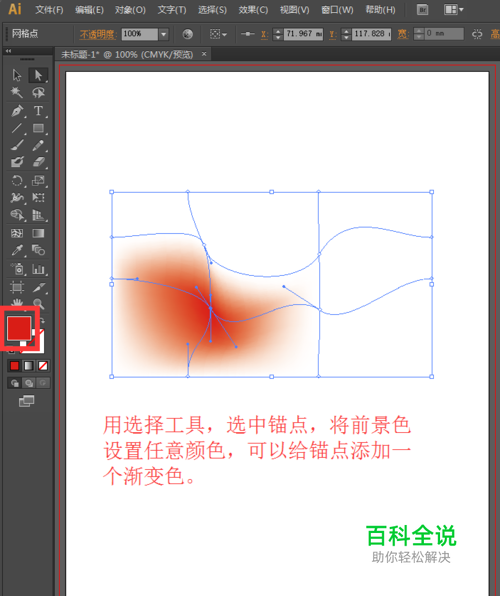Select the Slice tool
The image size is (500, 596).
[38, 287]
